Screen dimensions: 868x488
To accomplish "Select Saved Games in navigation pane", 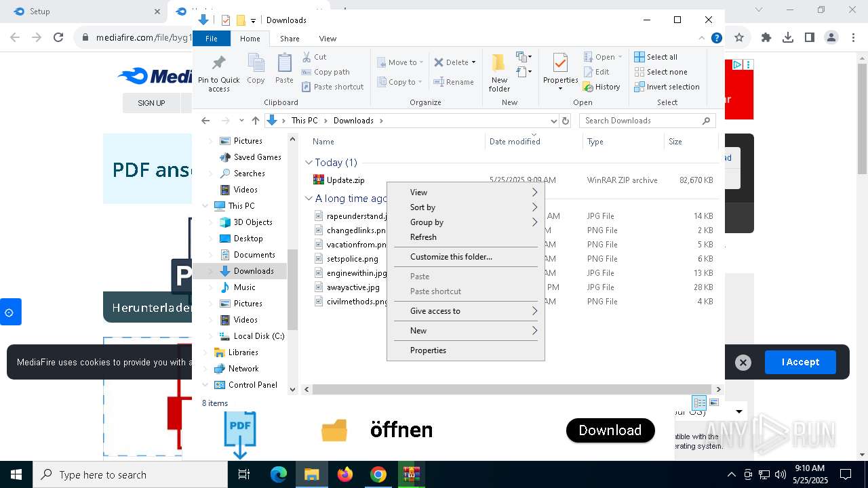I will tap(257, 157).
